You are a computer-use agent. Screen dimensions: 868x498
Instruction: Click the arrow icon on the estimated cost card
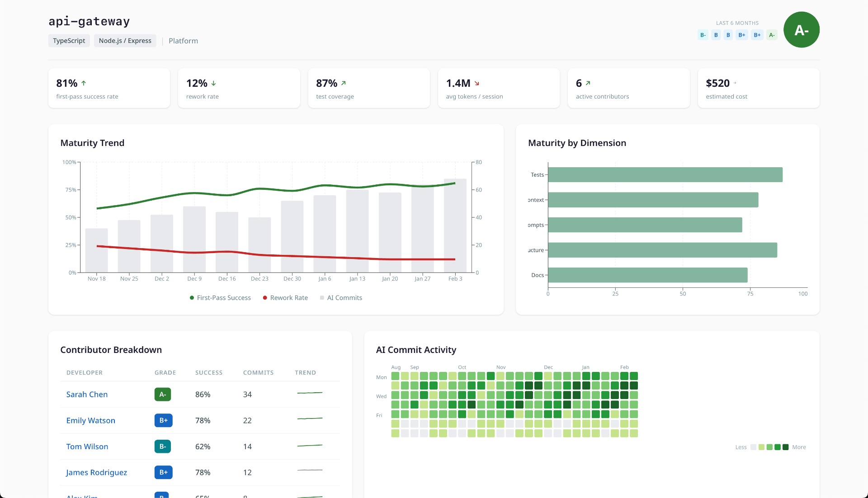click(x=736, y=83)
